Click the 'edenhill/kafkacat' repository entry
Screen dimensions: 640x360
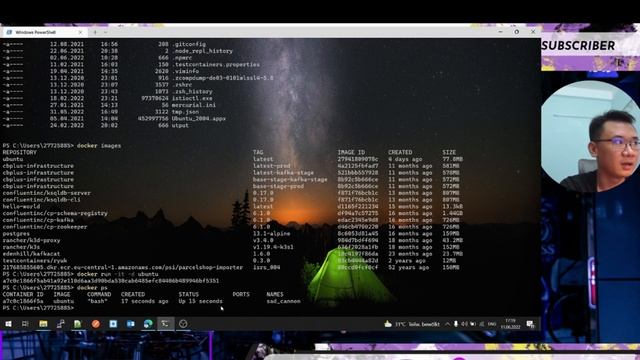click(x=31, y=254)
